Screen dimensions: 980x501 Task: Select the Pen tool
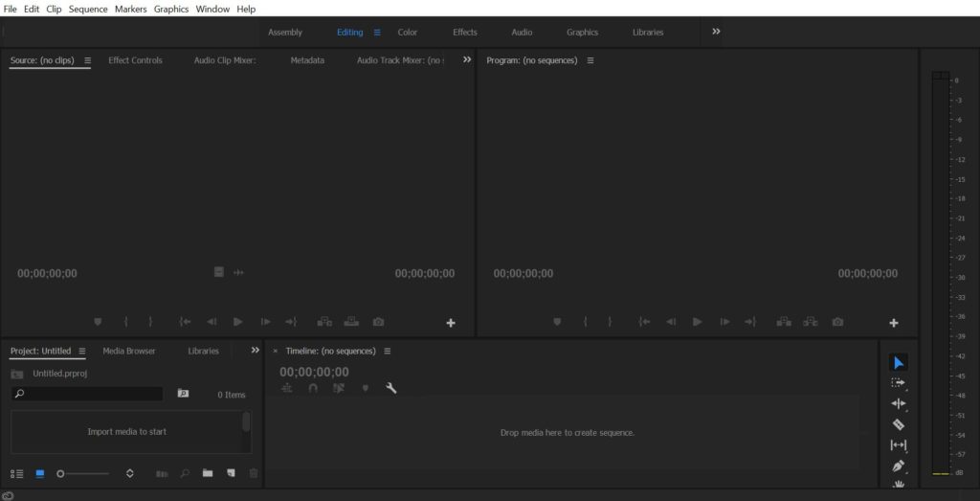(x=898, y=467)
